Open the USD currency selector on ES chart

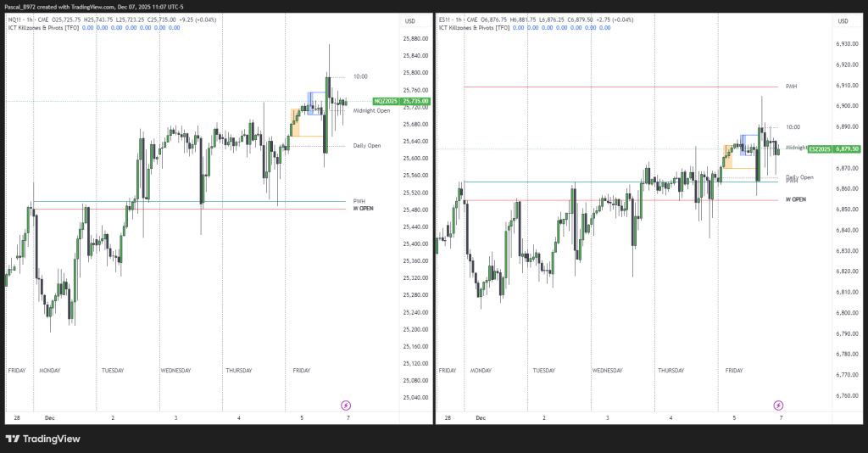(x=843, y=20)
